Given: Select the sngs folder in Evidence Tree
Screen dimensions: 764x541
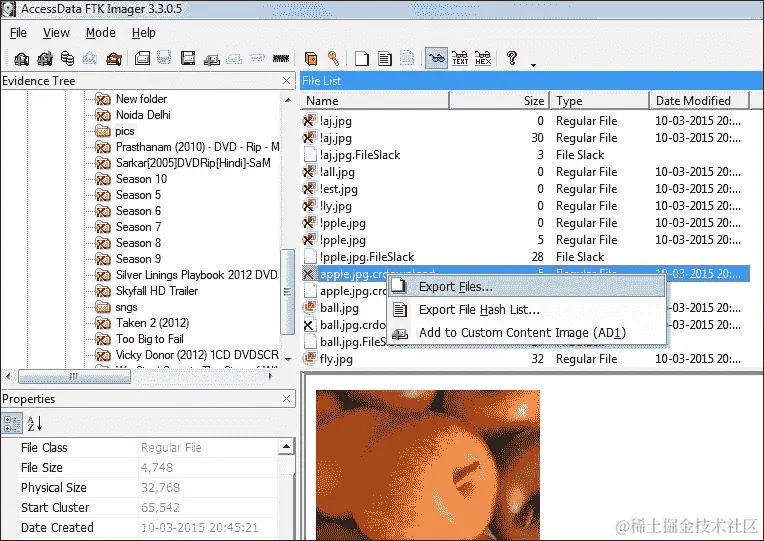Looking at the screenshot, I should (x=126, y=307).
